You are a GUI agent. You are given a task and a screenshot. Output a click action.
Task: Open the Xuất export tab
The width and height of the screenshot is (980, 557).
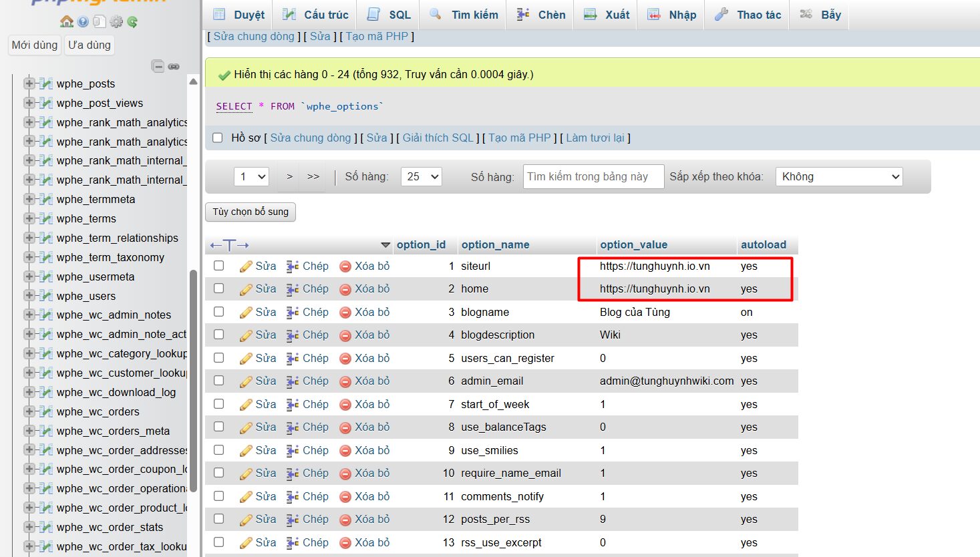tap(607, 15)
